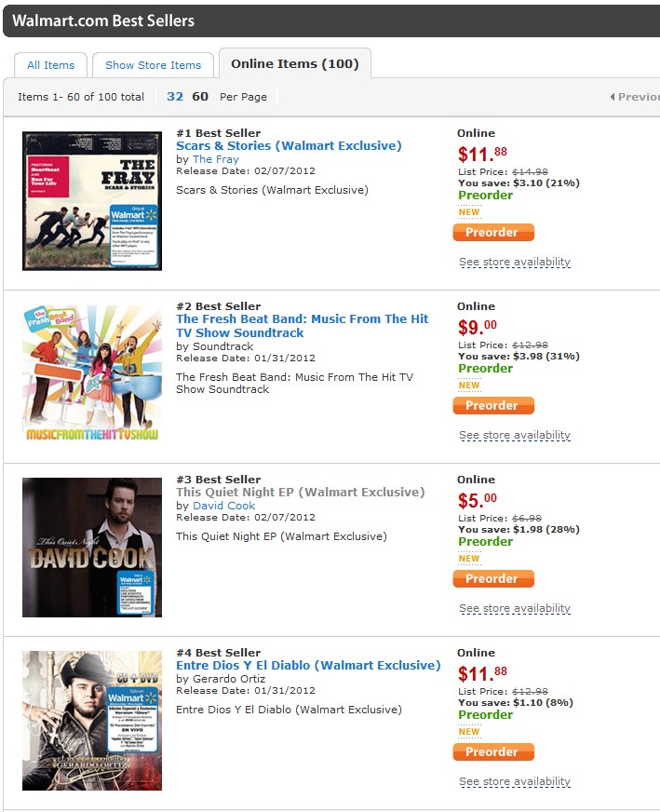This screenshot has height=812, width=660.
Task: Click Gerardo Ortiz album cover image
Action: click(92, 720)
